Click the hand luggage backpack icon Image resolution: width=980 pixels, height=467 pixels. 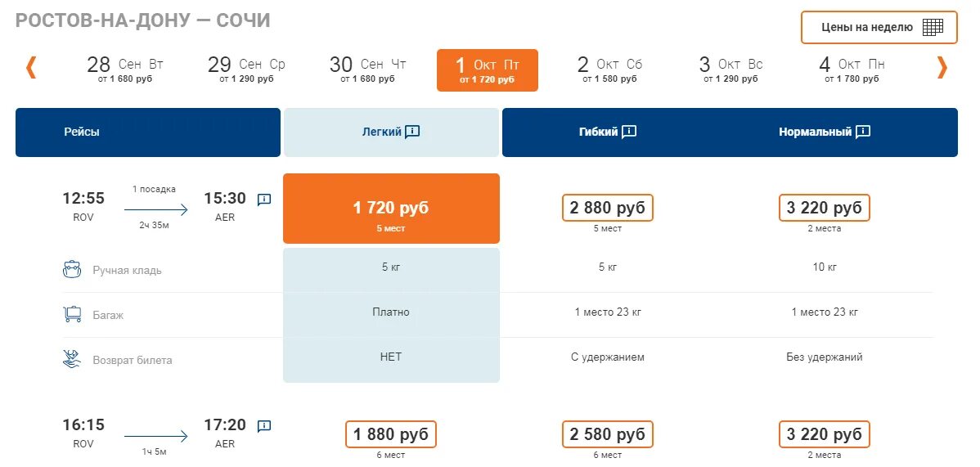(72, 269)
